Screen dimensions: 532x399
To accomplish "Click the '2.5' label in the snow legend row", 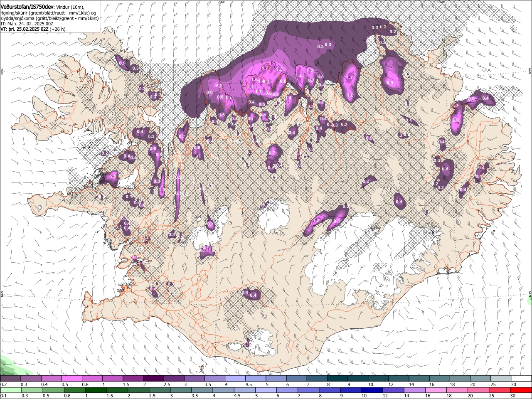I will (167, 384).
